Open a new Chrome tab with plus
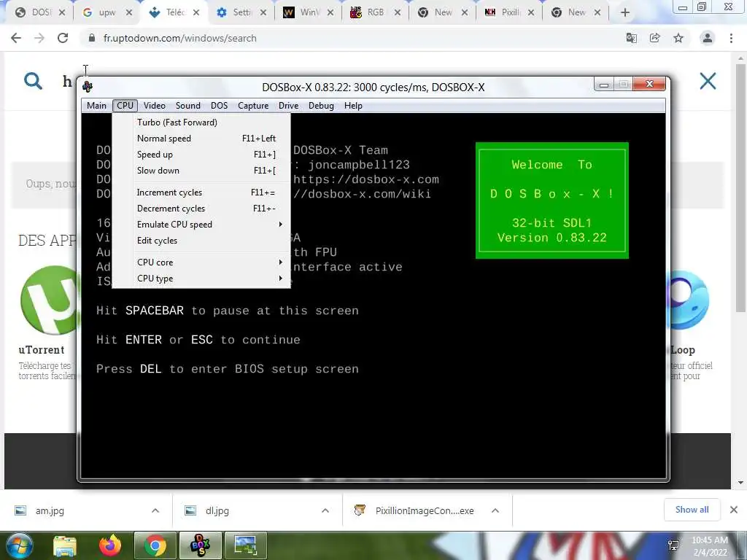This screenshot has width=747, height=560. coord(625,13)
